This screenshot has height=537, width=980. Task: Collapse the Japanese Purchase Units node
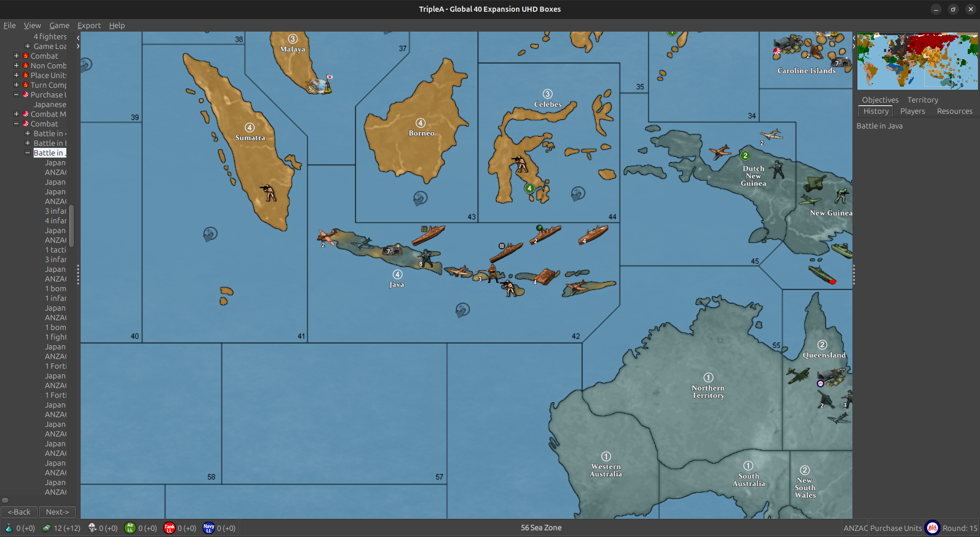click(x=16, y=95)
